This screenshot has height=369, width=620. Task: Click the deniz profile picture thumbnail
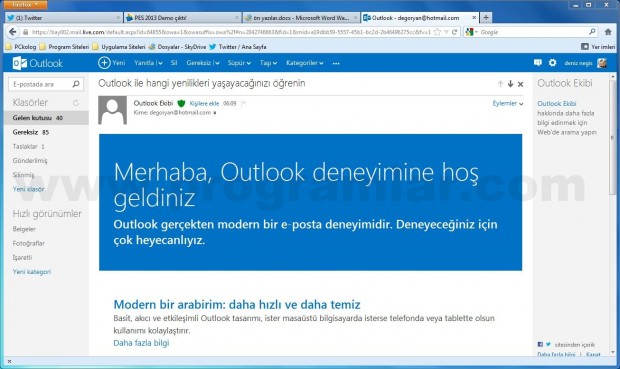click(602, 63)
